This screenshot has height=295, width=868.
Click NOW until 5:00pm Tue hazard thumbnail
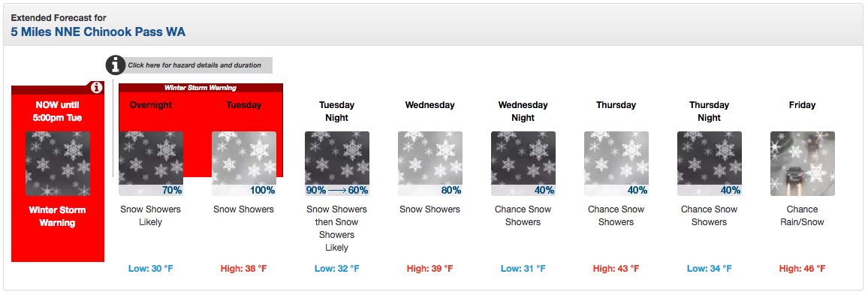58,164
